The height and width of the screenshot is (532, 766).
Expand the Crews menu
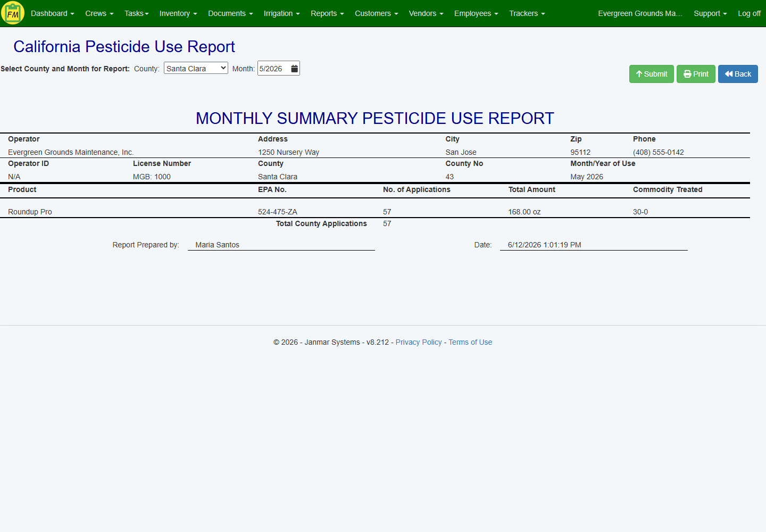coord(99,13)
